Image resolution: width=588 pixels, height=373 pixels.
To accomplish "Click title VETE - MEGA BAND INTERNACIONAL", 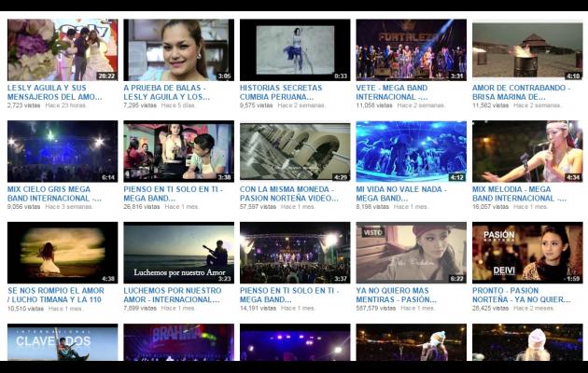I will pos(392,92).
